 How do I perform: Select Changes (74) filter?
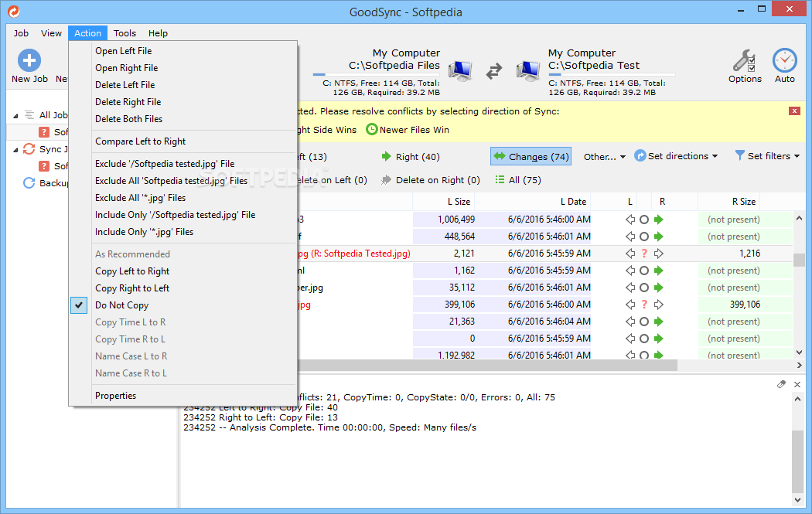(531, 156)
